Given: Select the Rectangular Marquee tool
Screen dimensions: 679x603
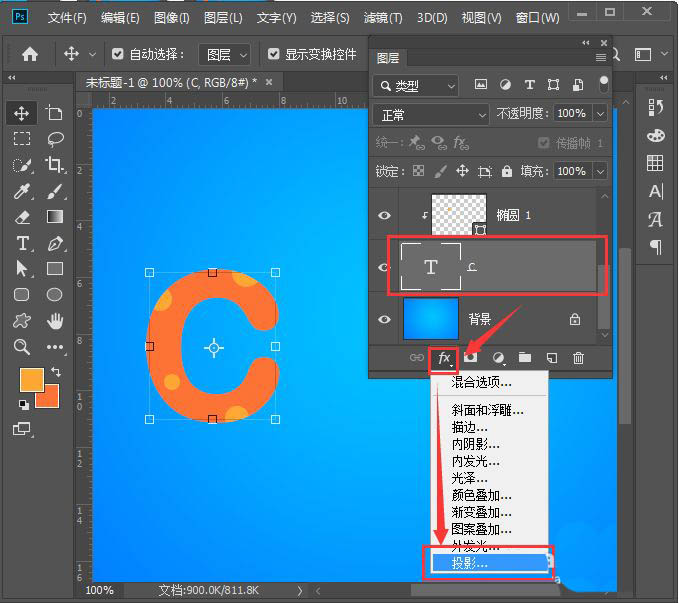Looking at the screenshot, I should (22, 139).
